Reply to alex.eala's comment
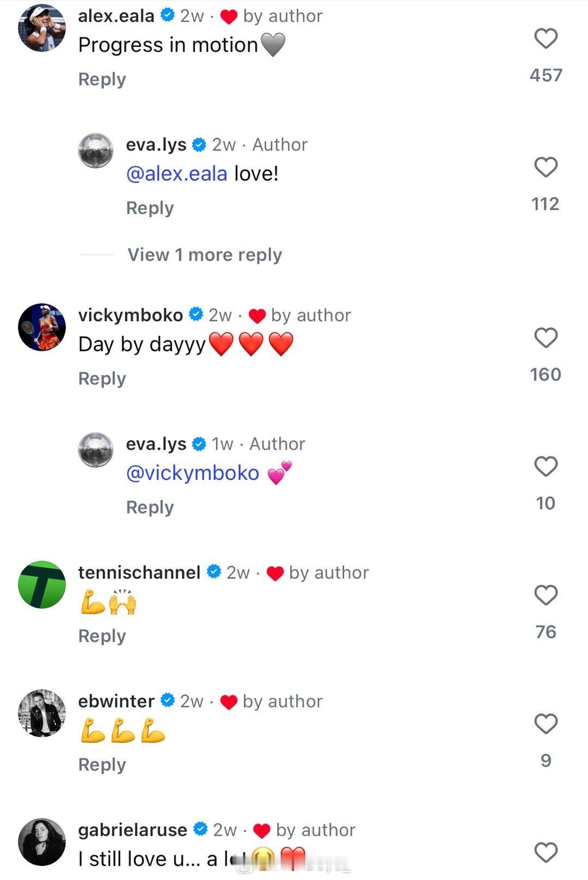 pos(102,80)
